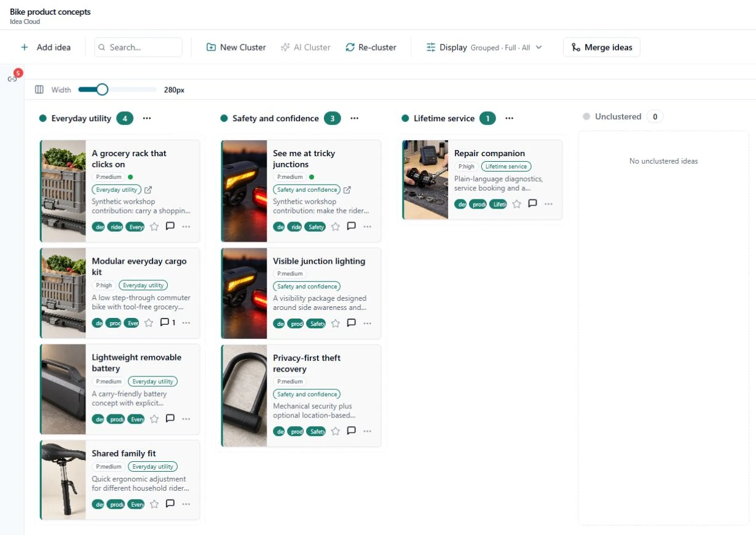Open the Modular everyday cargo kit title
Image resolution: width=756 pixels, height=535 pixels.
[x=139, y=266]
